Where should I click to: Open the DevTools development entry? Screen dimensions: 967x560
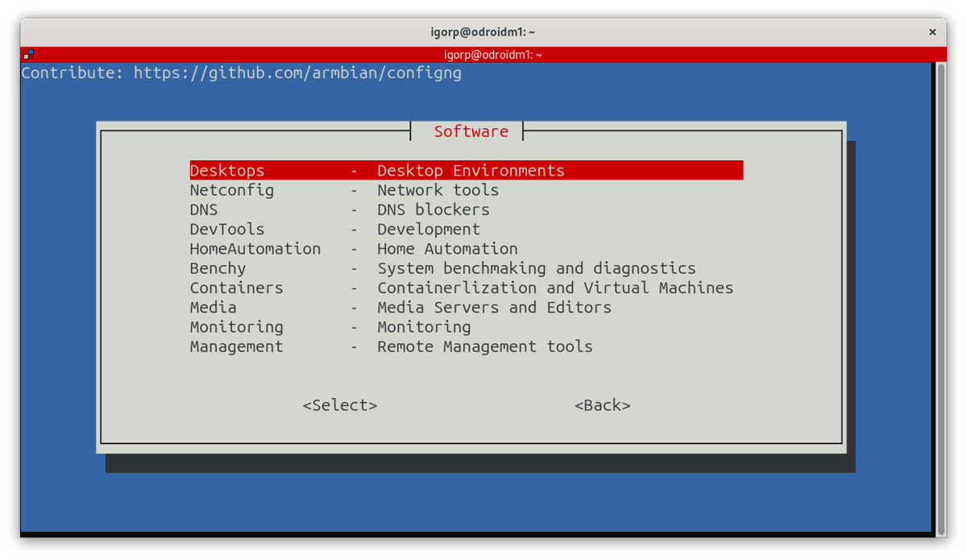coord(226,229)
